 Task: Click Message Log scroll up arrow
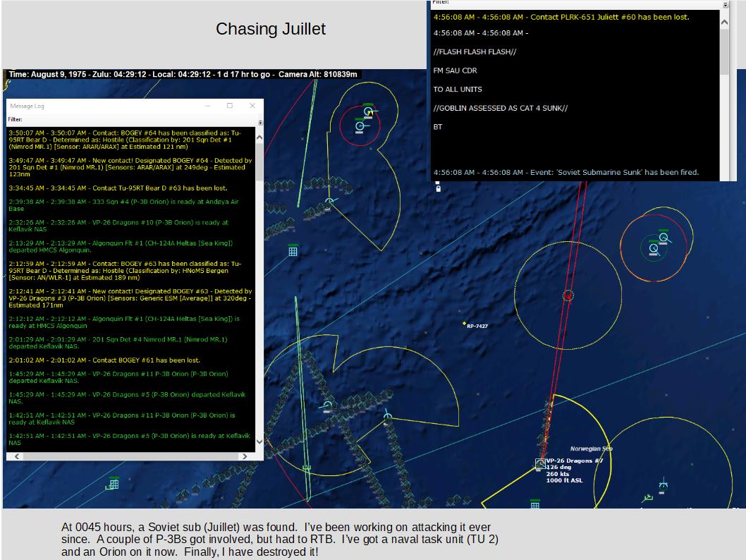pos(259,138)
